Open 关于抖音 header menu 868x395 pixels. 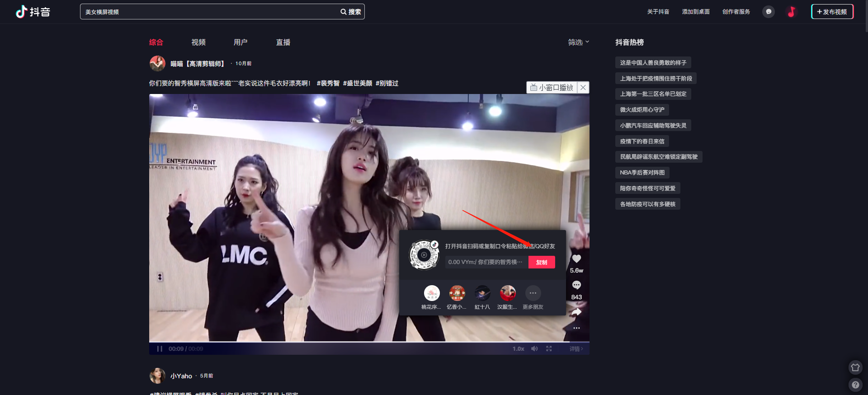tap(658, 12)
